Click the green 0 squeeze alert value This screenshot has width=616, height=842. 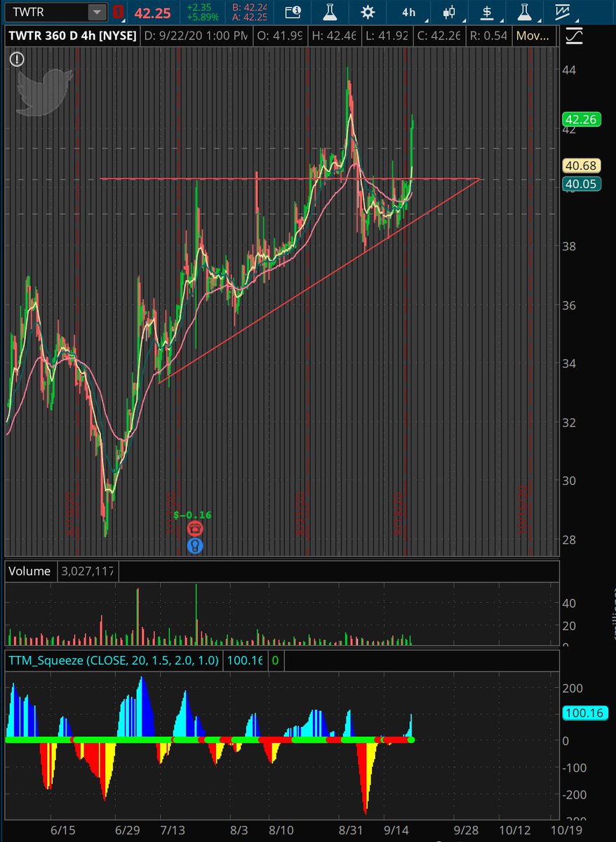coord(275,660)
